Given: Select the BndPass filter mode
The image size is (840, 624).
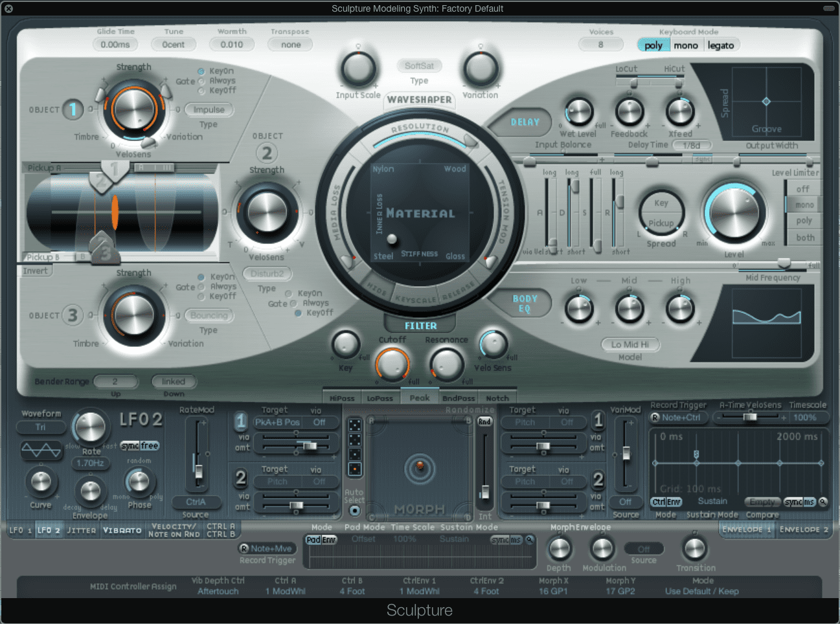Looking at the screenshot, I should tap(459, 397).
